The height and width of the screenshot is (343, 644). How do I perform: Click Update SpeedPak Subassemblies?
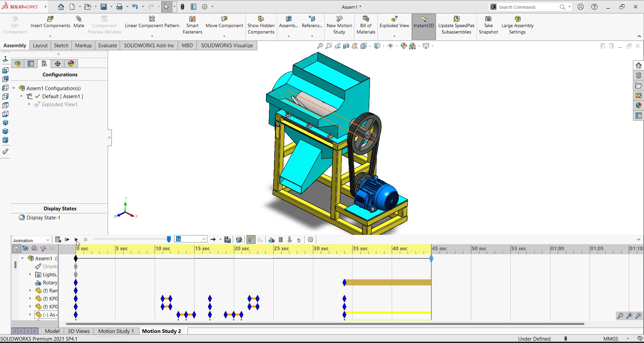(x=457, y=25)
